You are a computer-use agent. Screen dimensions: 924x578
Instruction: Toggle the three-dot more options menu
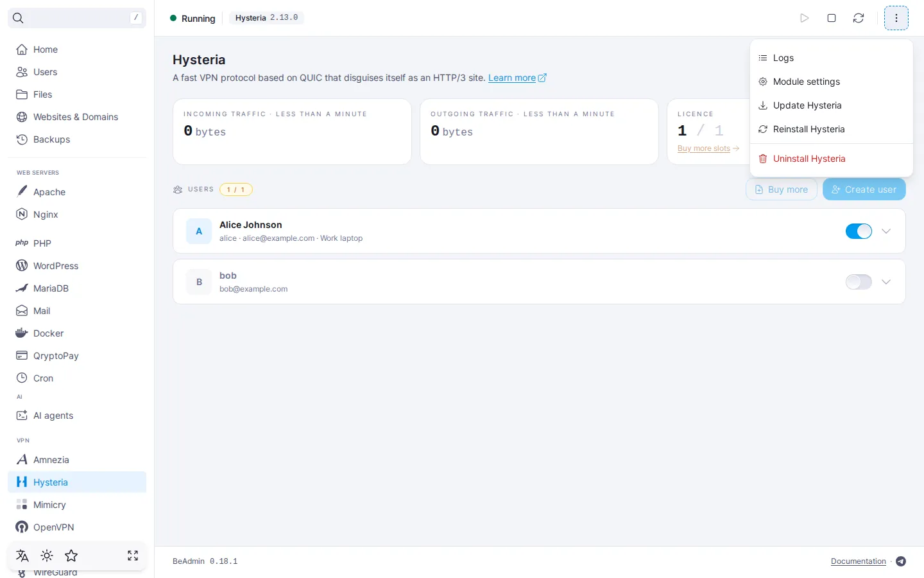click(x=896, y=18)
